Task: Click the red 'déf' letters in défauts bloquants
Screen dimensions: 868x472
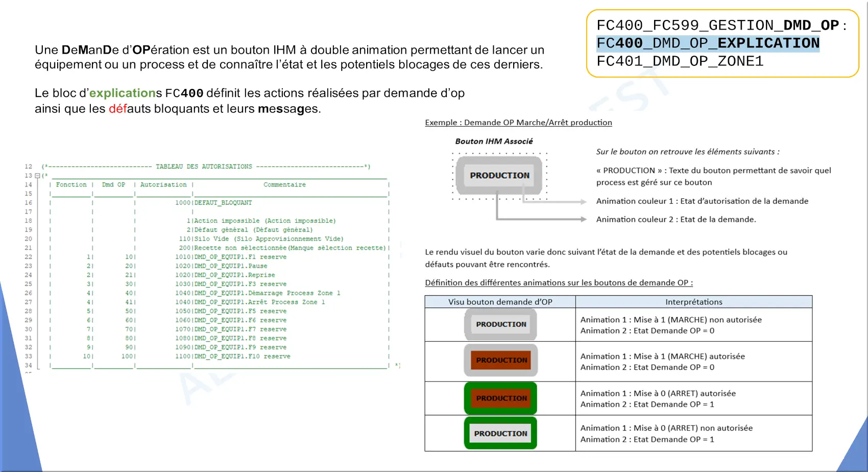Action: tap(118, 109)
